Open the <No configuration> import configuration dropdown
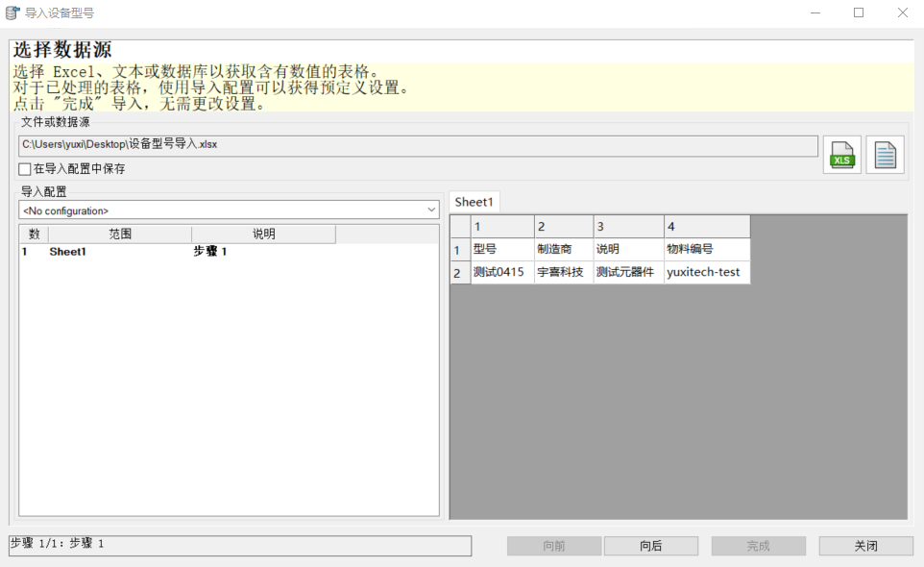This screenshot has width=924, height=567. pos(432,210)
